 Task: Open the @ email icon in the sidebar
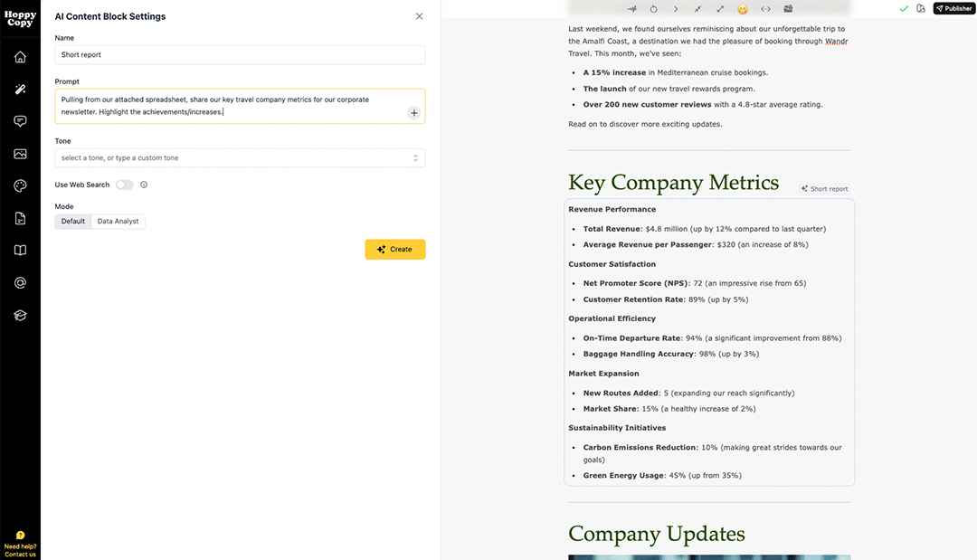coord(20,283)
